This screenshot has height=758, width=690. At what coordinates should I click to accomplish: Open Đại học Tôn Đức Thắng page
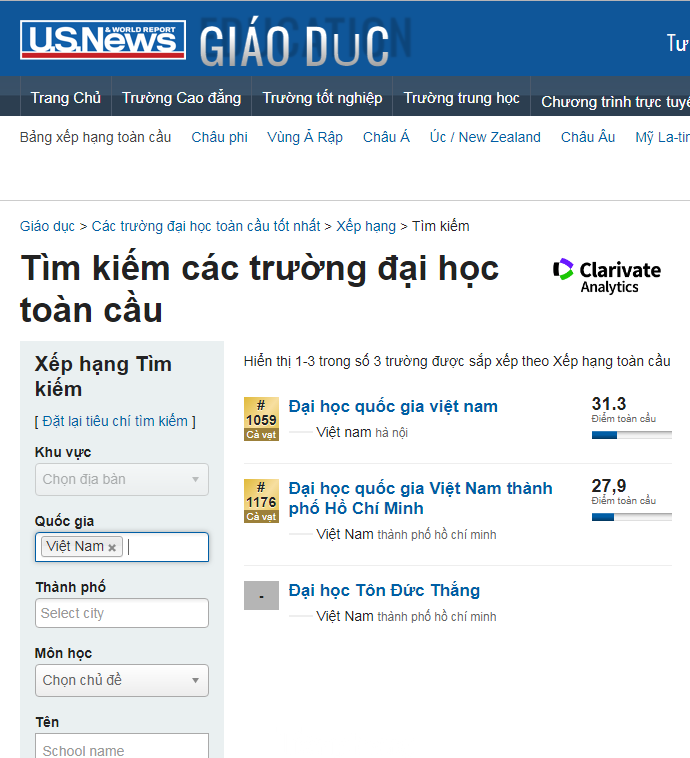[x=384, y=590]
